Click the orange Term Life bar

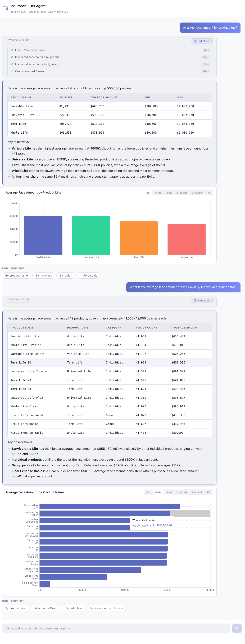139,238
